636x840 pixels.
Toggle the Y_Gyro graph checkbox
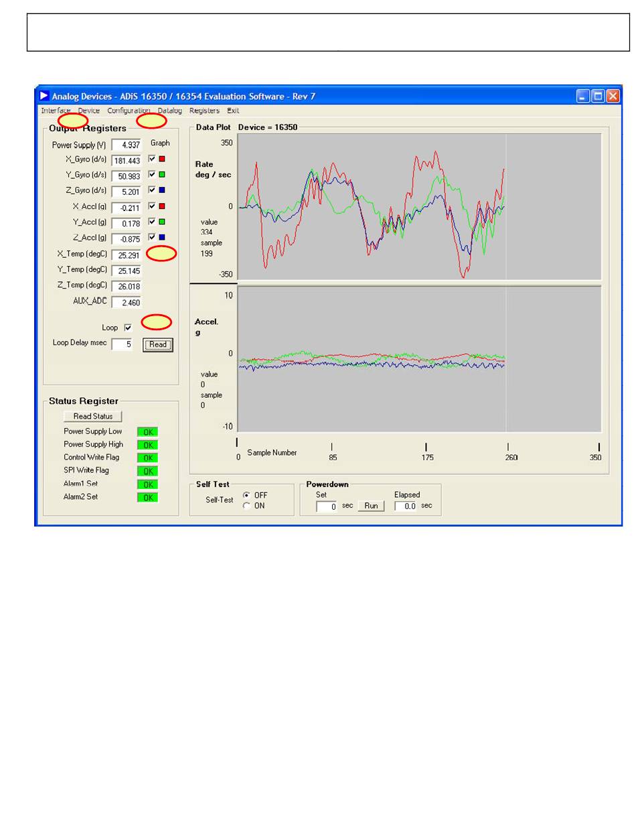point(152,175)
